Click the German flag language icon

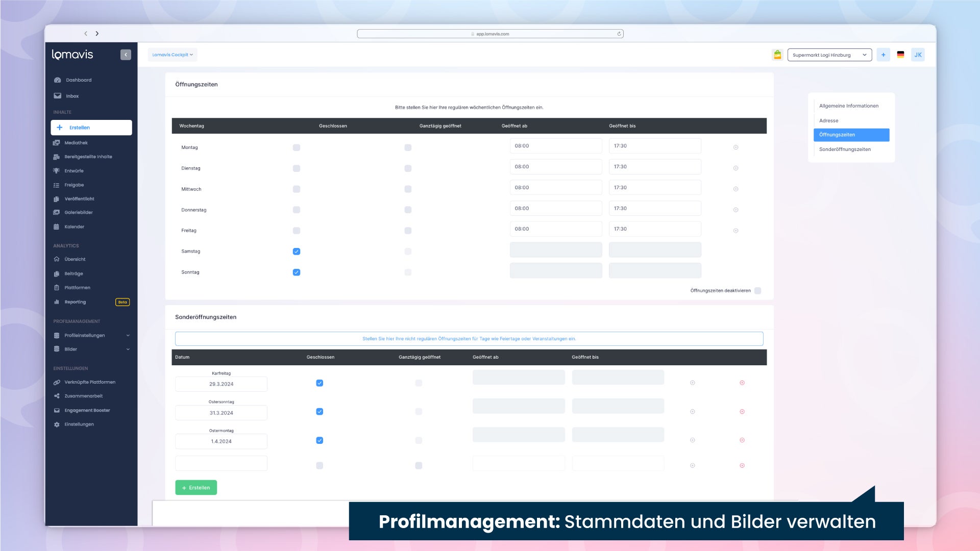pyautogui.click(x=900, y=55)
